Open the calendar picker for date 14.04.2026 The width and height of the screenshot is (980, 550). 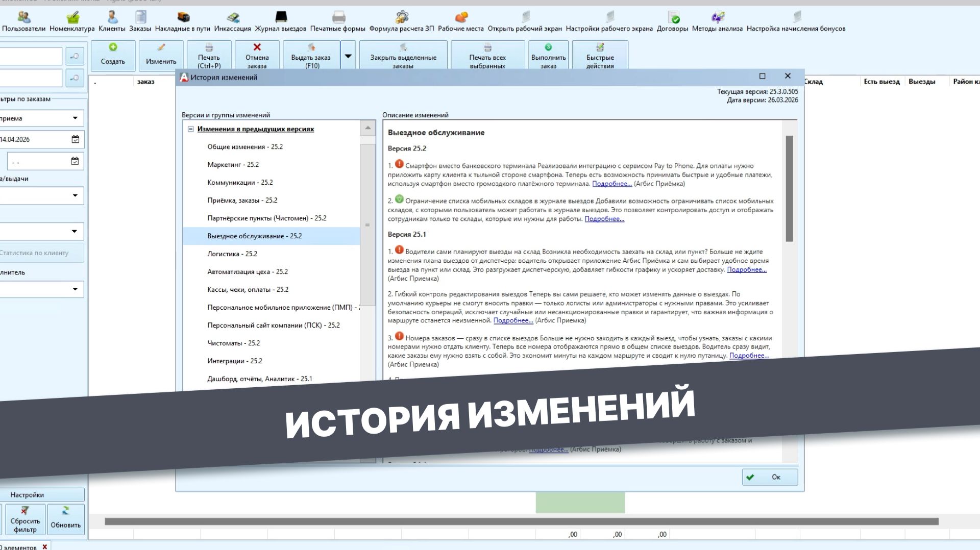[x=75, y=139]
